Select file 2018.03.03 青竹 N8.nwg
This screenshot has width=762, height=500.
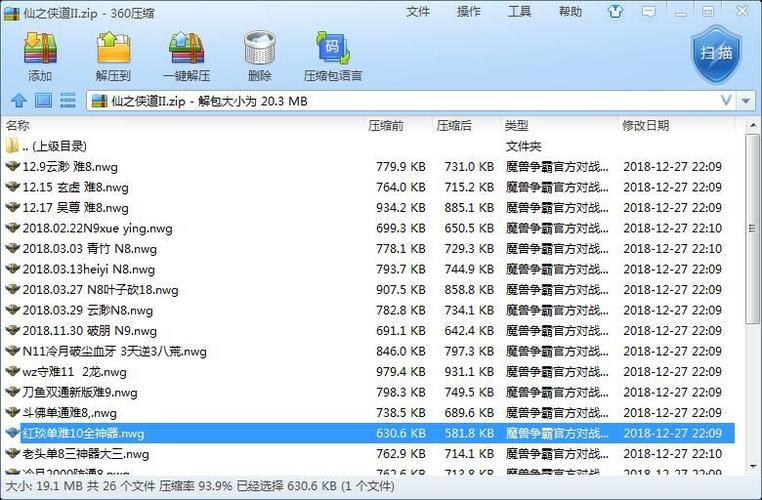369,249
